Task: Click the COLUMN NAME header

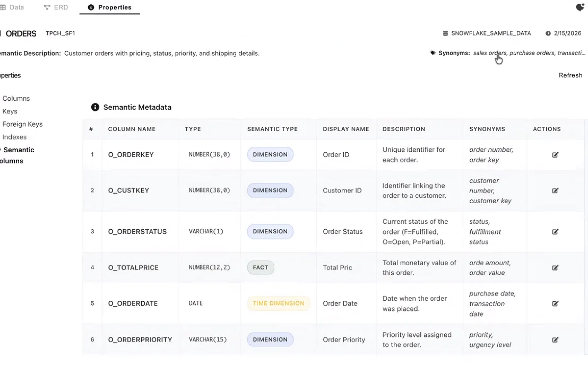Action: point(132,129)
